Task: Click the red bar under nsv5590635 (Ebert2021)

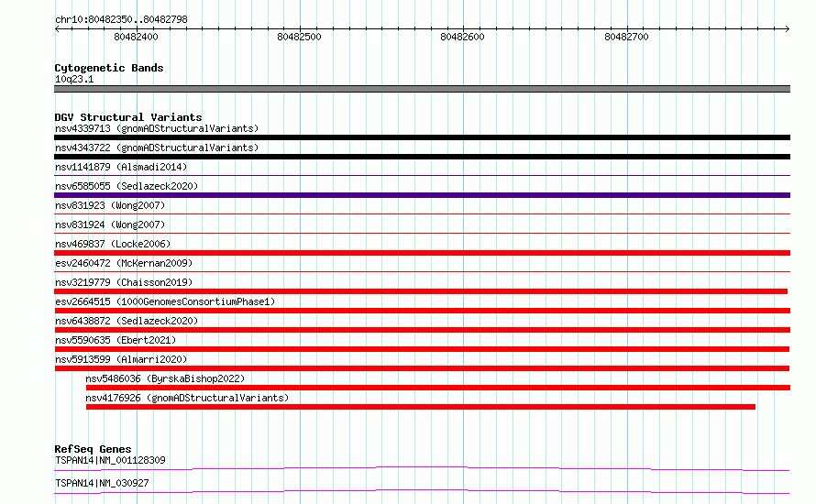Action: (422, 349)
